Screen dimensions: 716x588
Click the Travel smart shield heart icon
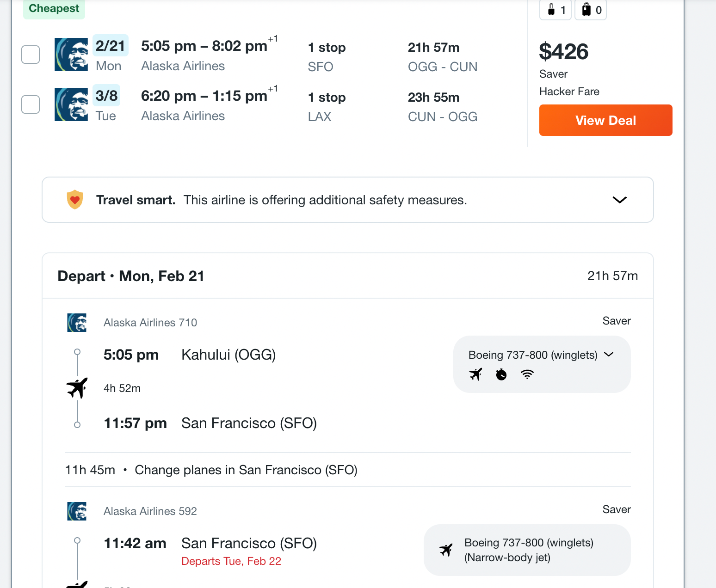point(75,200)
